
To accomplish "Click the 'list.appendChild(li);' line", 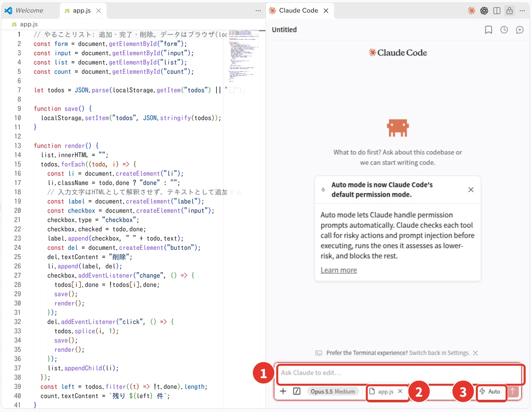I will (83, 368).
